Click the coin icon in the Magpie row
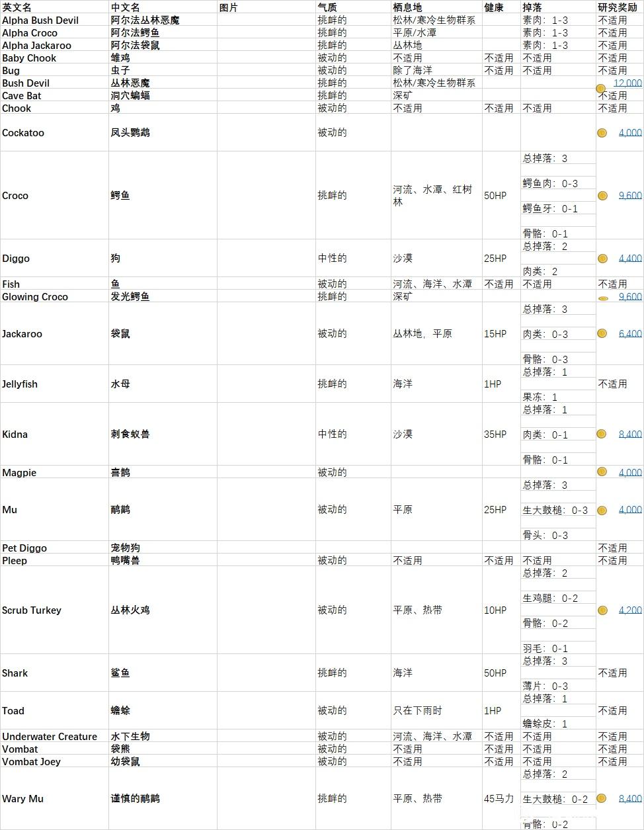The image size is (644, 830). click(x=602, y=472)
